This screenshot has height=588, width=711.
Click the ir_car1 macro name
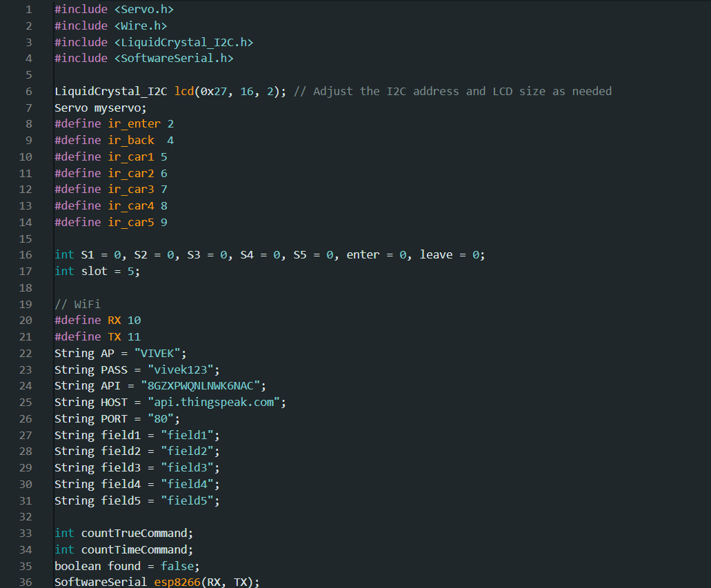click(131, 157)
